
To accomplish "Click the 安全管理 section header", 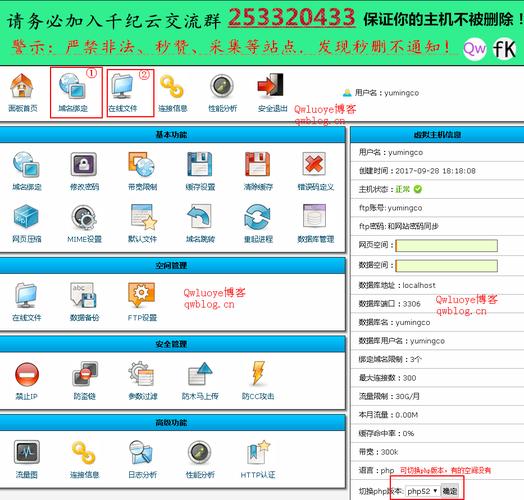I will 172,344.
